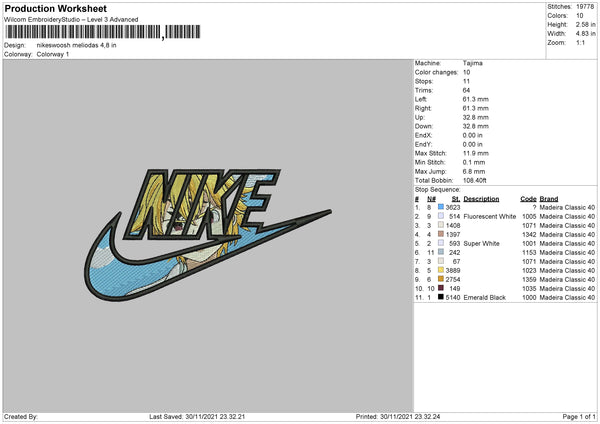Viewport: 600px width, 424px height.
Task: Click the Height value '2.58 in'
Action: pos(585,24)
